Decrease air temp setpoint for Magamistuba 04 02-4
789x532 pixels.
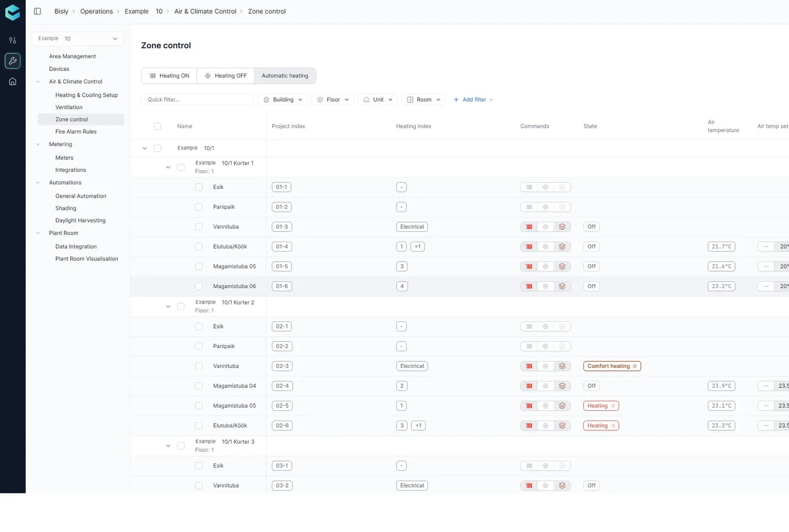tap(766, 386)
